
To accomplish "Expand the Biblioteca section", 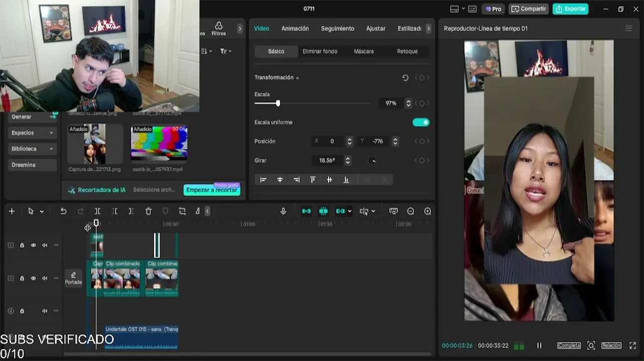I will [x=32, y=149].
